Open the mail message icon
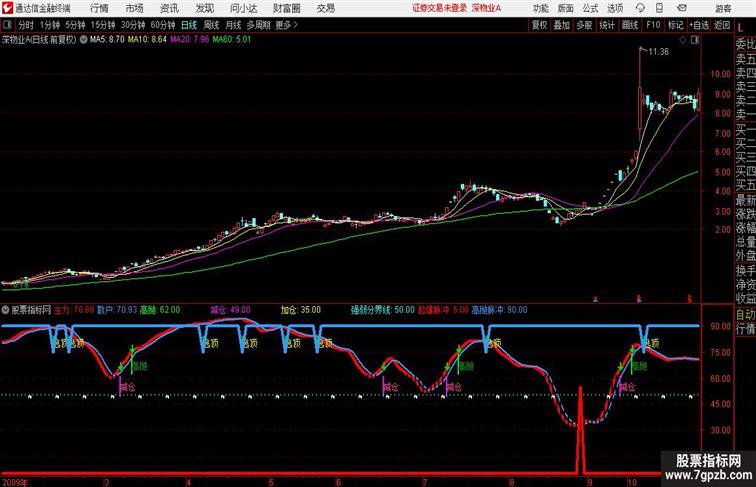Image resolution: width=756 pixels, height=487 pixels. (682, 8)
